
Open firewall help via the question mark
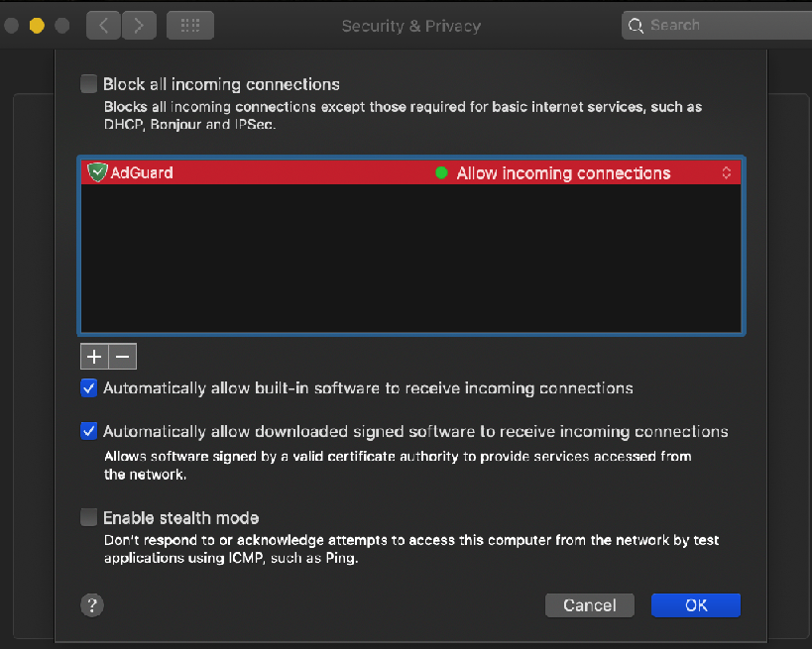pyautogui.click(x=91, y=604)
